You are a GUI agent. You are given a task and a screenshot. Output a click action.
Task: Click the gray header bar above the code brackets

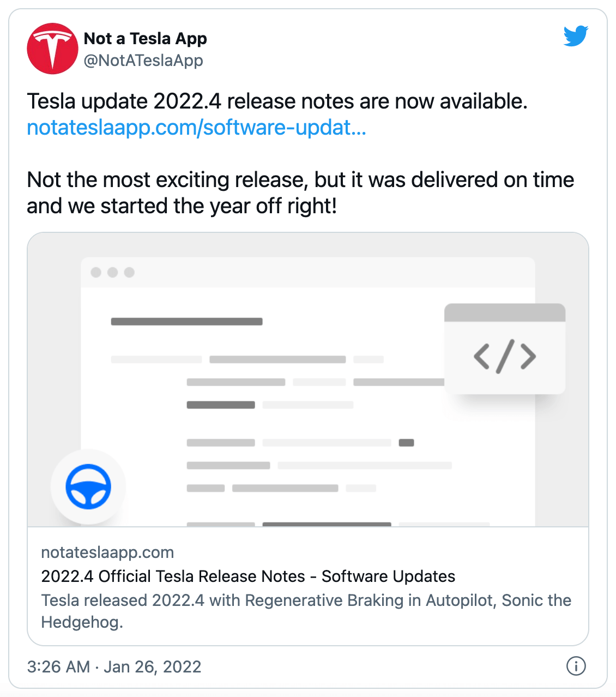click(505, 313)
